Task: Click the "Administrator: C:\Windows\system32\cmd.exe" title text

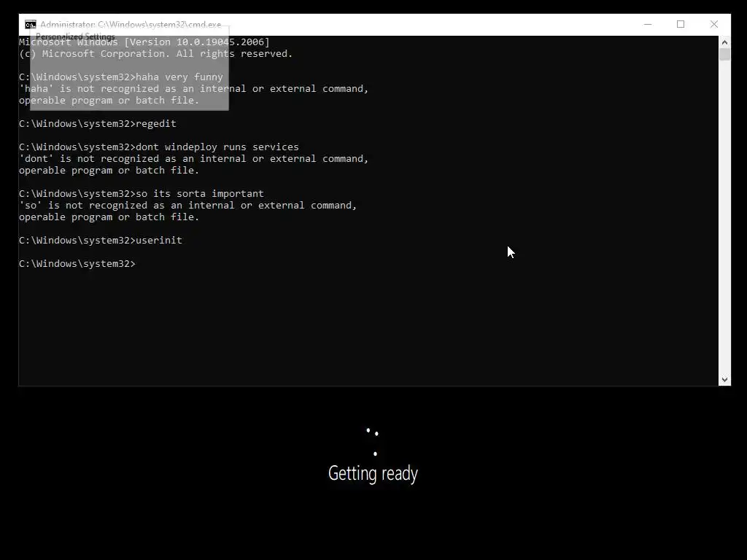Action: coord(131,24)
